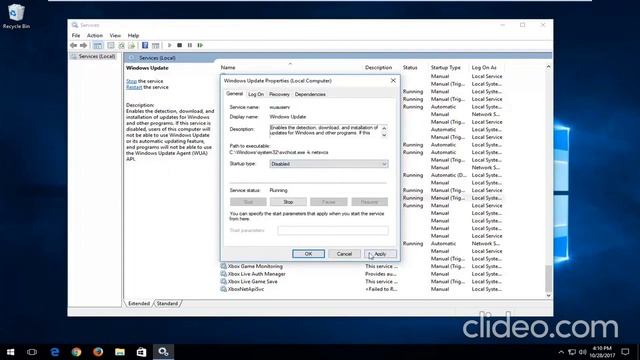This screenshot has width=640, height=360.
Task: Switch to the Log On tab
Action: 256,94
